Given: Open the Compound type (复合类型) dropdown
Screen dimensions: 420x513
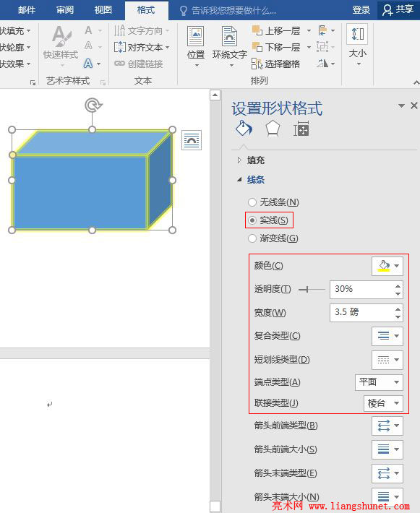Looking at the screenshot, I should tap(387, 336).
